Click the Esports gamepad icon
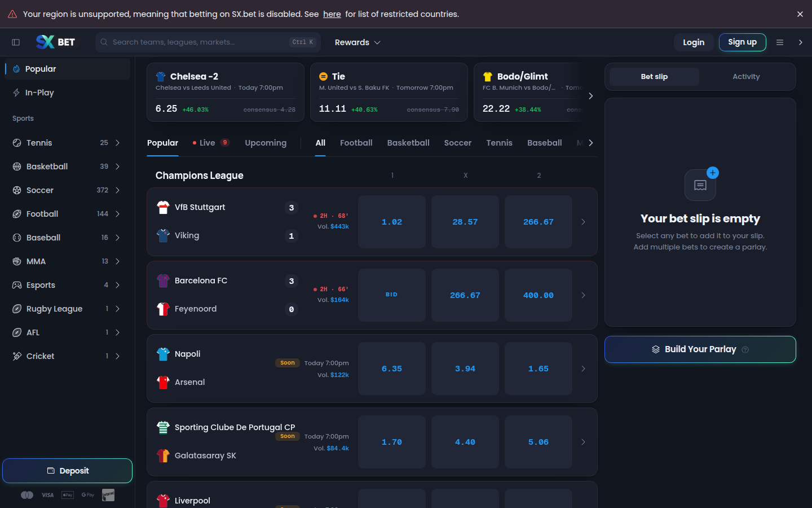 17,285
